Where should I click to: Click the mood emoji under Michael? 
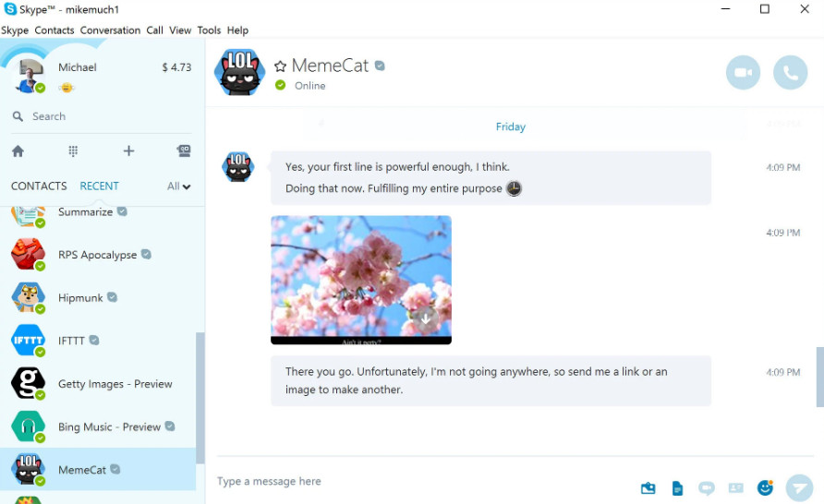67,88
